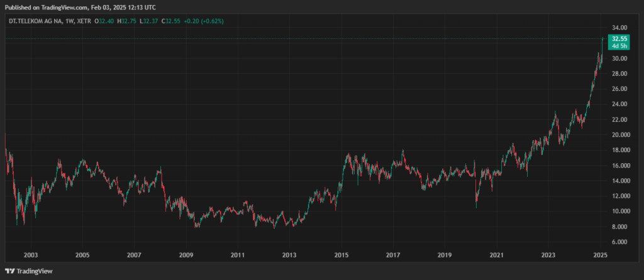Click the 10.000 price axis label
This screenshot has height=280, width=644.
pos(621,211)
